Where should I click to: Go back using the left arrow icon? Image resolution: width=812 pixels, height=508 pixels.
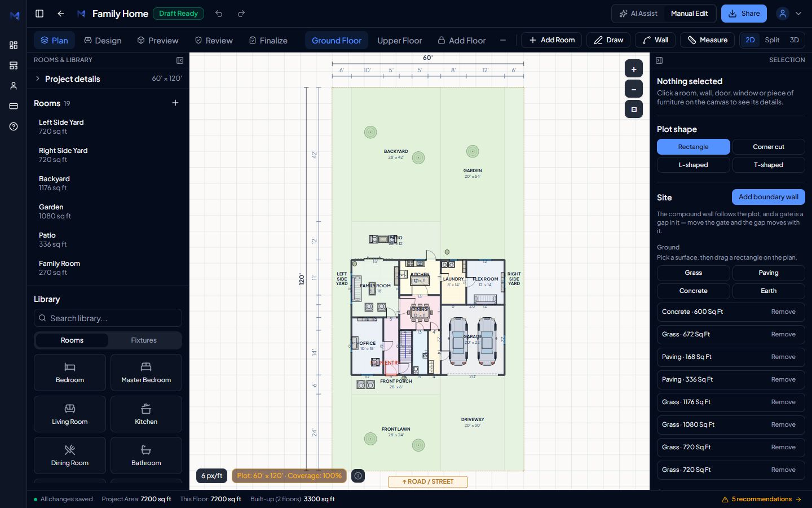tap(61, 14)
